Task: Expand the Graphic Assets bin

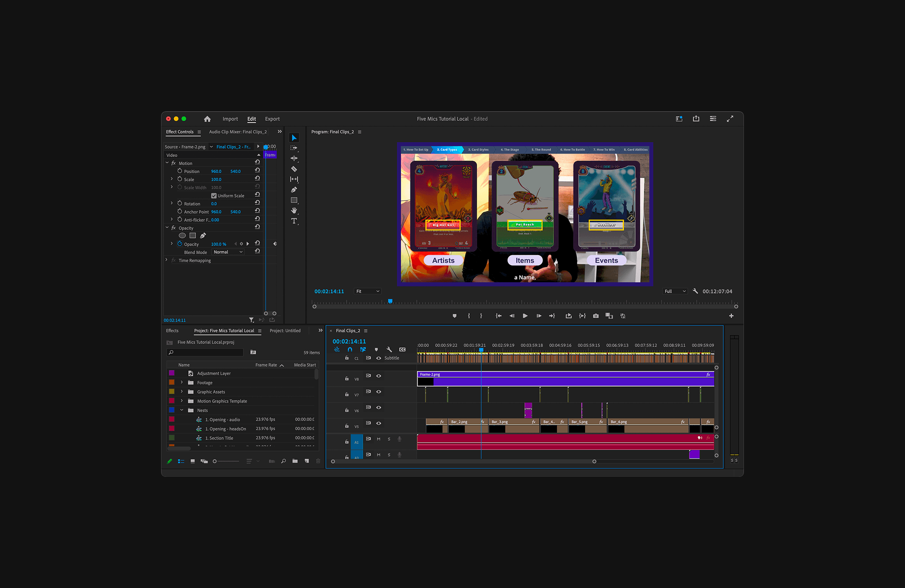Action: click(x=182, y=392)
